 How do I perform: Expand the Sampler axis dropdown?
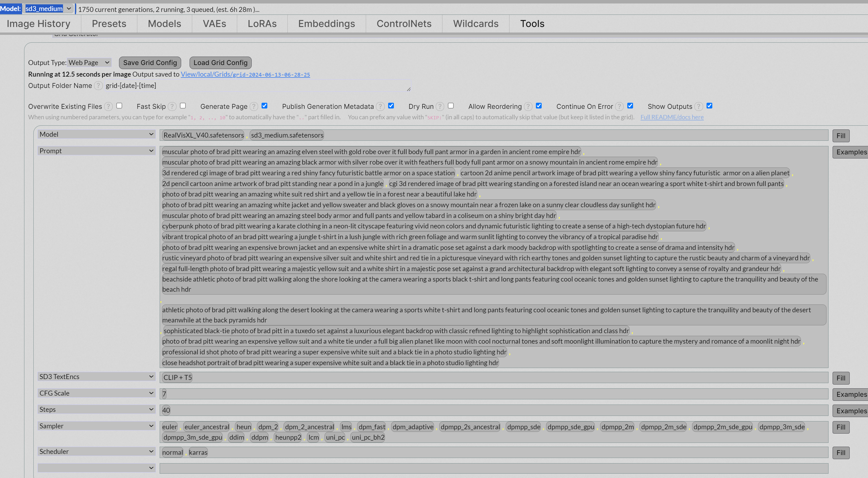[96, 426]
